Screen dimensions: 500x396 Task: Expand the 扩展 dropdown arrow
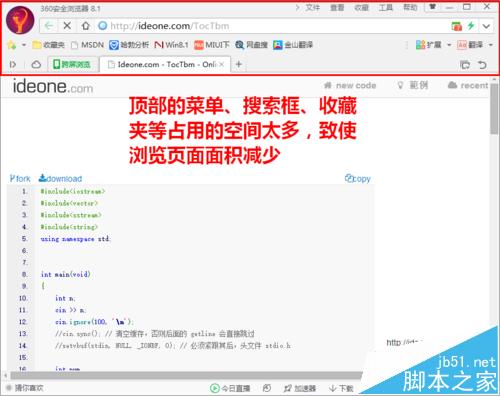click(449, 45)
